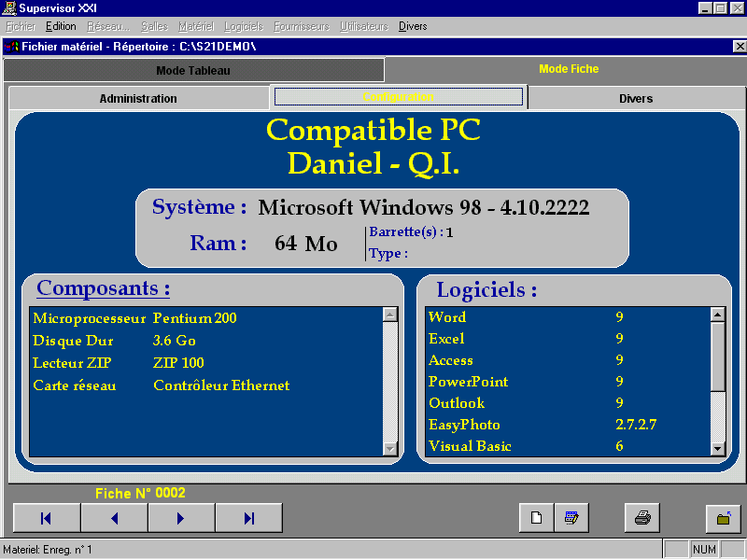Click the Visual Basic version 6
The height and width of the screenshot is (560, 747).
coord(619,446)
